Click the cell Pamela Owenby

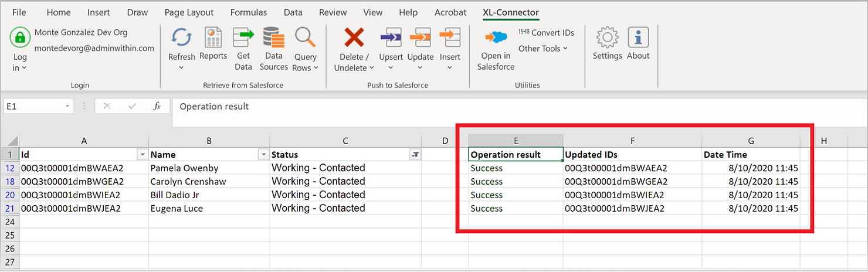pyautogui.click(x=209, y=168)
